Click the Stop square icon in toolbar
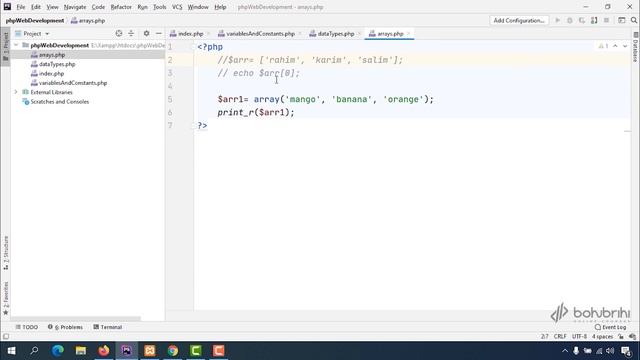The height and width of the screenshot is (360, 640). point(607,20)
